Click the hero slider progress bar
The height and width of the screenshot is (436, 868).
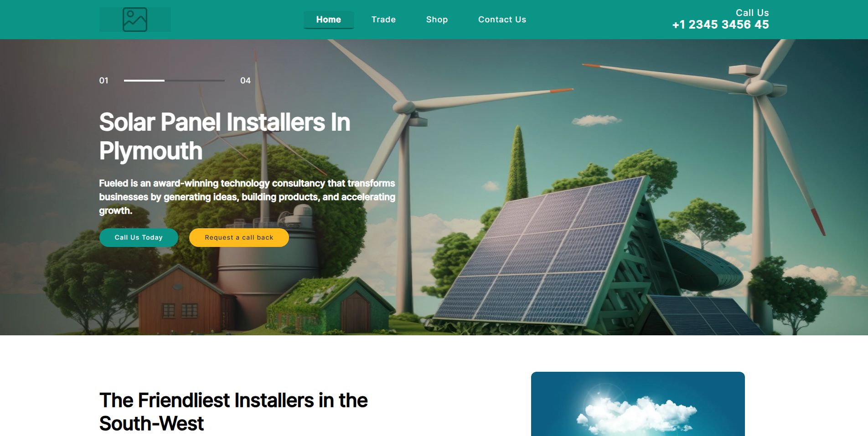[174, 81]
